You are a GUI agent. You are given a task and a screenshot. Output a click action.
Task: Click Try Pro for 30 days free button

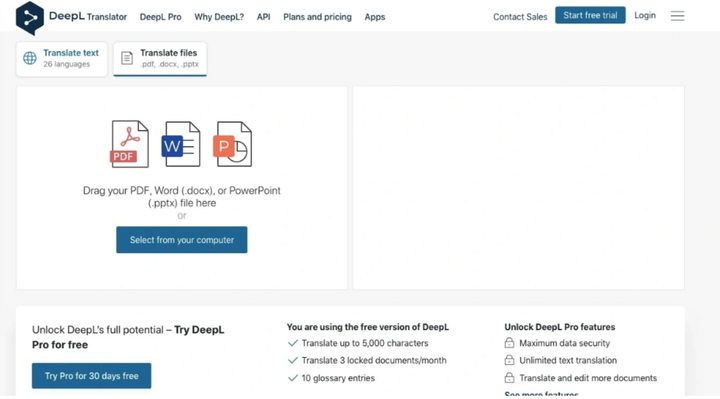coord(91,376)
